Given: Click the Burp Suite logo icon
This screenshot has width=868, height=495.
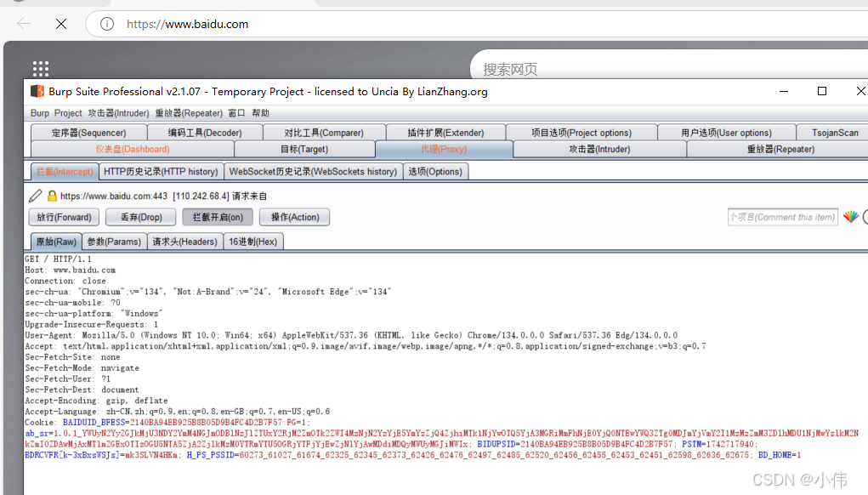Looking at the screenshot, I should click(37, 91).
